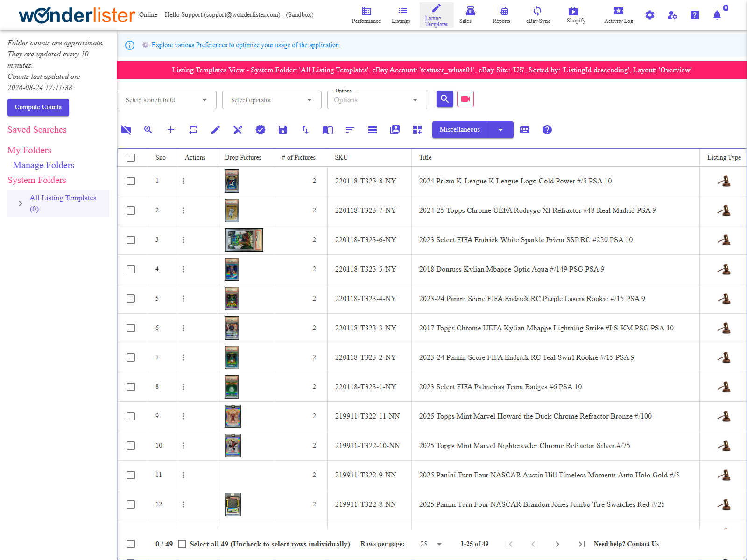
Task: Open the Sales tab
Action: [x=465, y=15]
